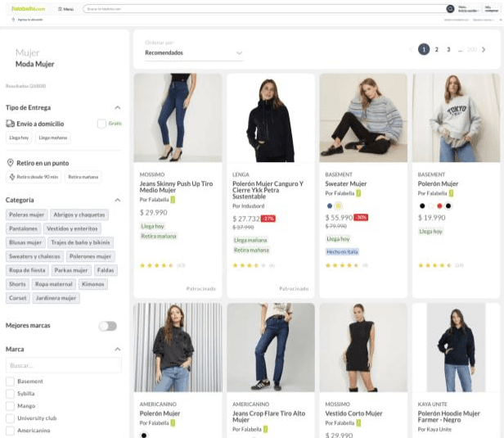The height and width of the screenshot is (438, 504).
Task: Filter by Poleras mujer category
Action: coord(27,214)
